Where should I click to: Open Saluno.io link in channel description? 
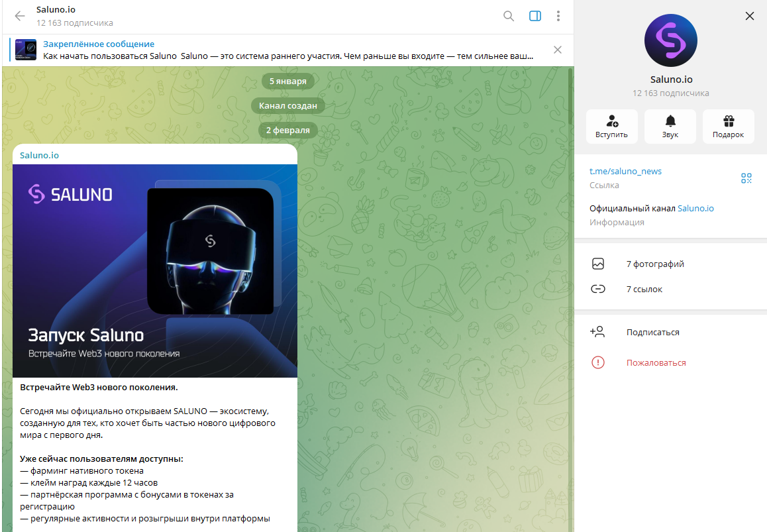[695, 209]
